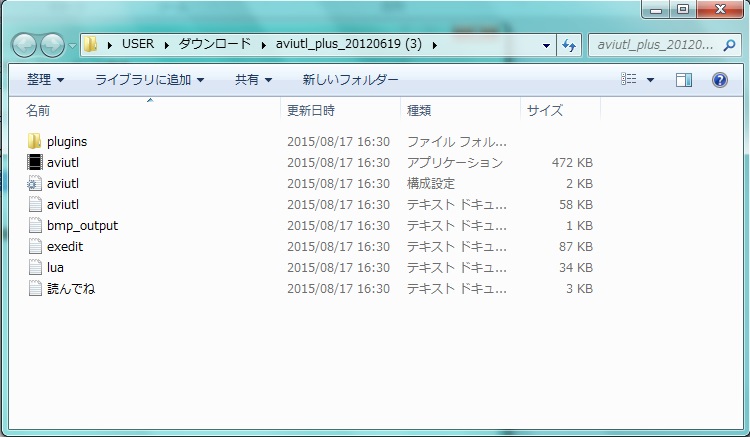Image resolution: width=750 pixels, height=437 pixels.
Task: Click the ファイル フォル... type cell
Action: [456, 142]
